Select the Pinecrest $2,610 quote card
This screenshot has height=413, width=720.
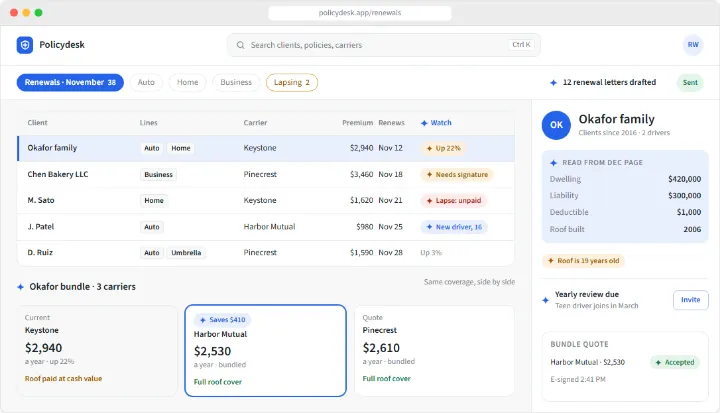pos(434,351)
